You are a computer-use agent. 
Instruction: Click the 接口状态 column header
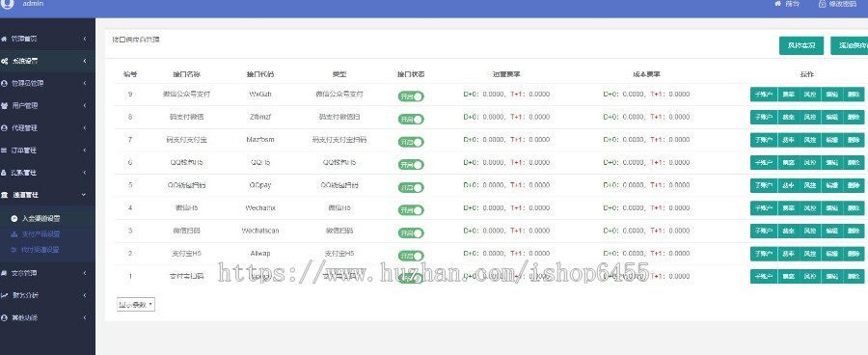click(x=411, y=74)
